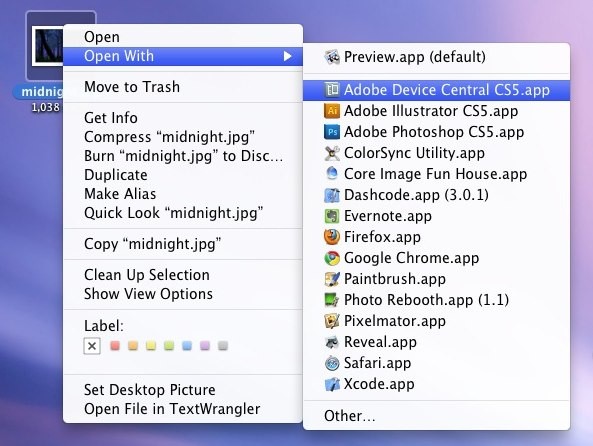593x446 pixels.
Task: Open with Preview.app (default) text
Action: [415, 57]
